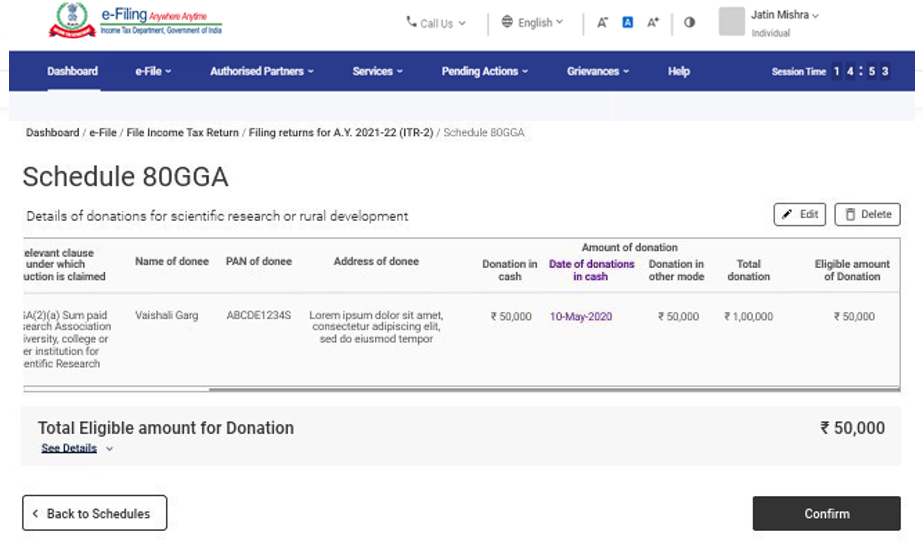Click the Back to Schedules button
This screenshot has width=923, height=546.
(94, 513)
